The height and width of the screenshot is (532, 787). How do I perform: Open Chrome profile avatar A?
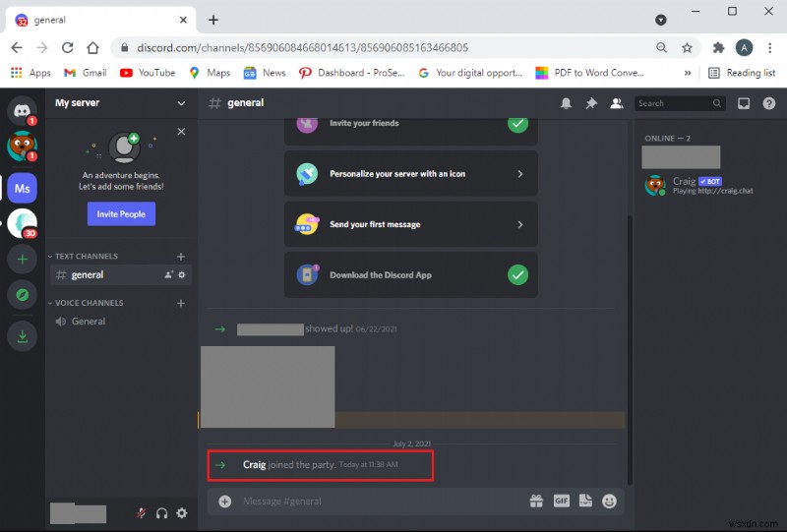[744, 47]
